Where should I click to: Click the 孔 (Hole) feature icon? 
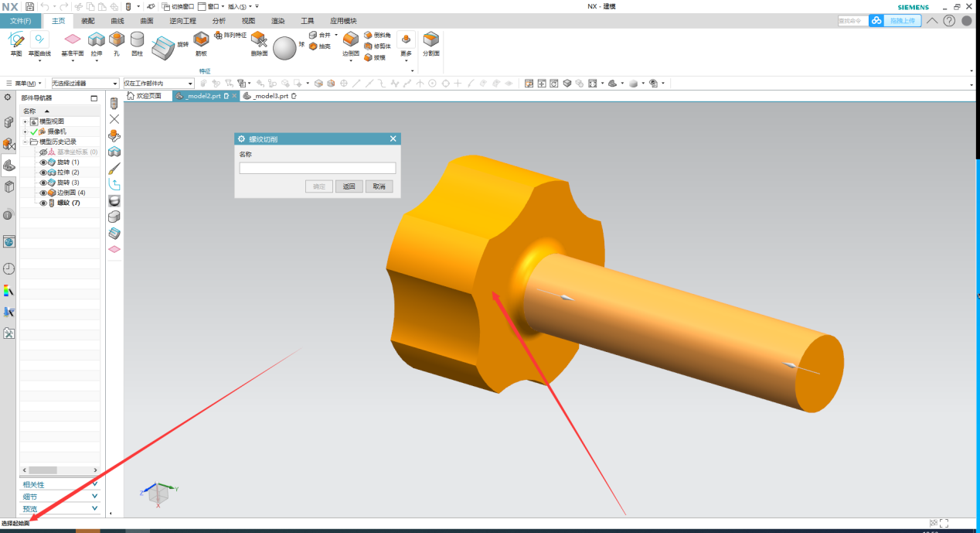pyautogui.click(x=116, y=40)
